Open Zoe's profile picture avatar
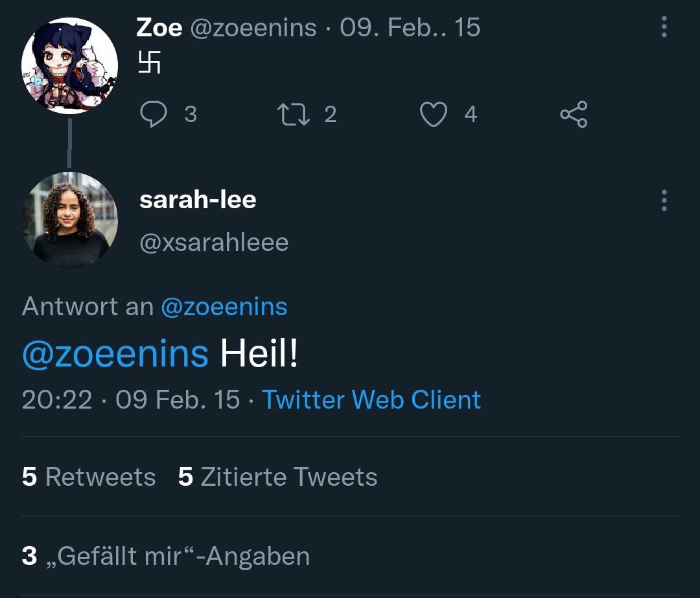The width and height of the screenshot is (700, 598). click(69, 66)
